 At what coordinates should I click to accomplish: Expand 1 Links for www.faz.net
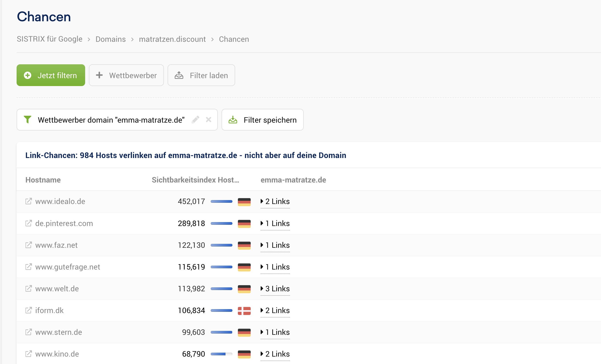275,245
